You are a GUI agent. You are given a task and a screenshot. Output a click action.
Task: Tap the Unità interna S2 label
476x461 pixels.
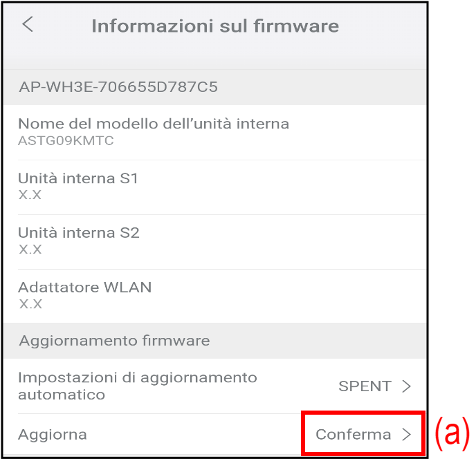pos(79,233)
